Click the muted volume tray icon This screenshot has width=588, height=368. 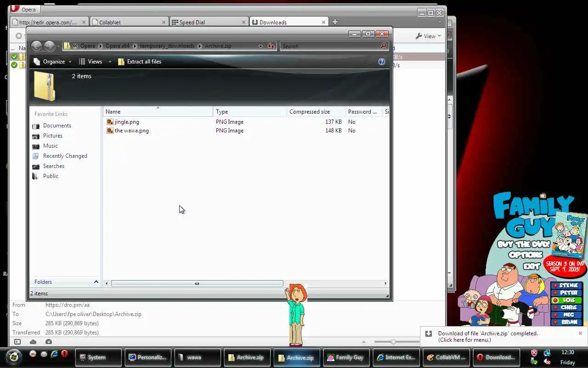pyautogui.click(x=547, y=362)
